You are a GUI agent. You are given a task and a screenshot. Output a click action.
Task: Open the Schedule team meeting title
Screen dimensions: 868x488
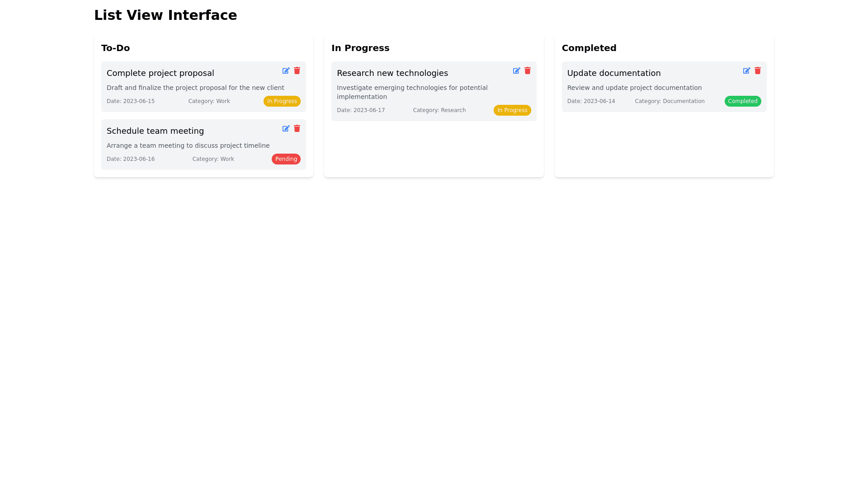tap(155, 131)
